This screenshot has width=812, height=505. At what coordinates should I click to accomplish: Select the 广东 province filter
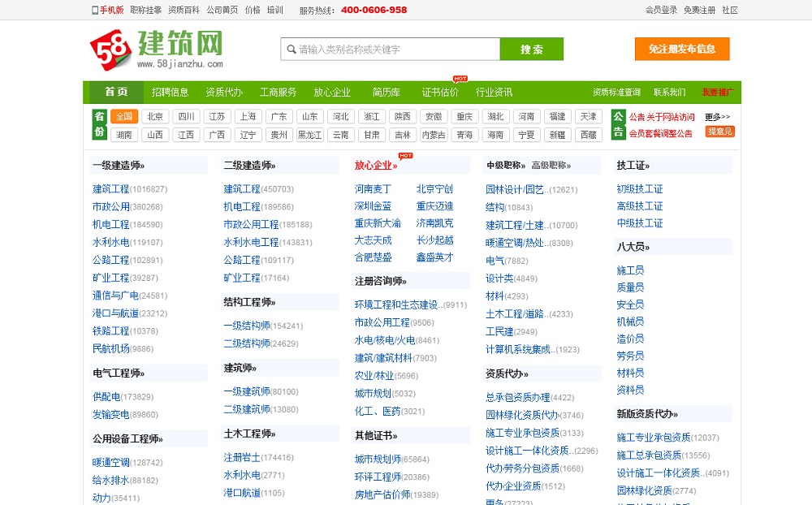279,117
